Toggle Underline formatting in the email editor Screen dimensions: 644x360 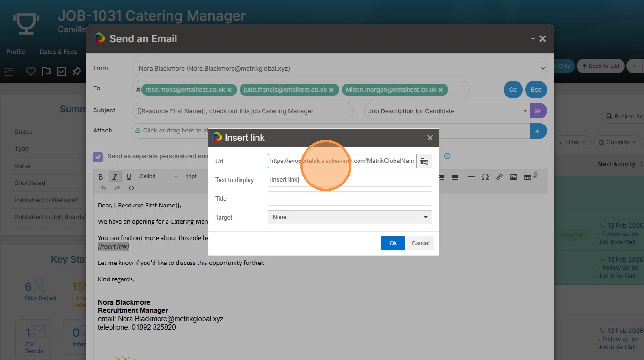click(x=128, y=177)
